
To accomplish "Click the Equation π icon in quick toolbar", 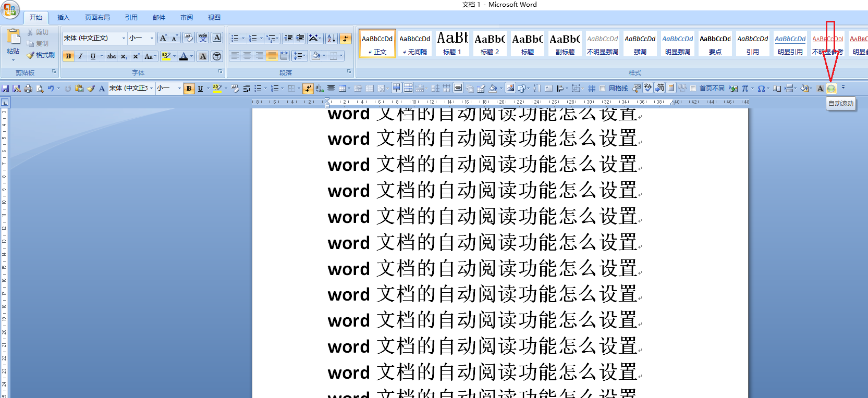I will 745,89.
